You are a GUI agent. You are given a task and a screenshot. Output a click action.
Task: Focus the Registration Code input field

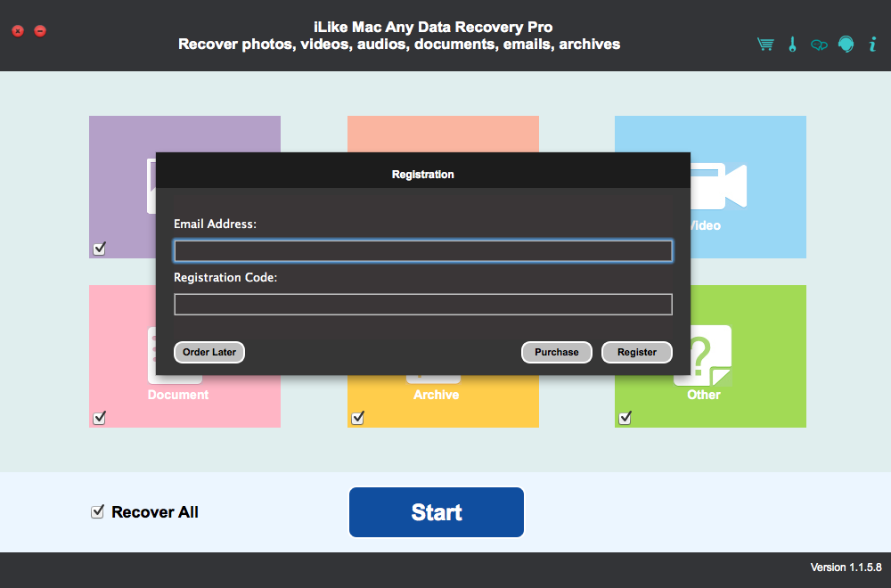tap(423, 305)
